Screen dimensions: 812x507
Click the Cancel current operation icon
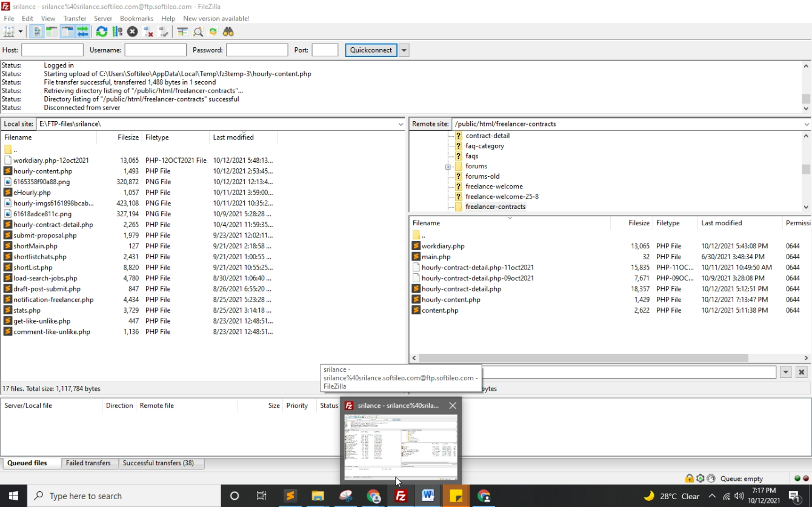[132, 31]
